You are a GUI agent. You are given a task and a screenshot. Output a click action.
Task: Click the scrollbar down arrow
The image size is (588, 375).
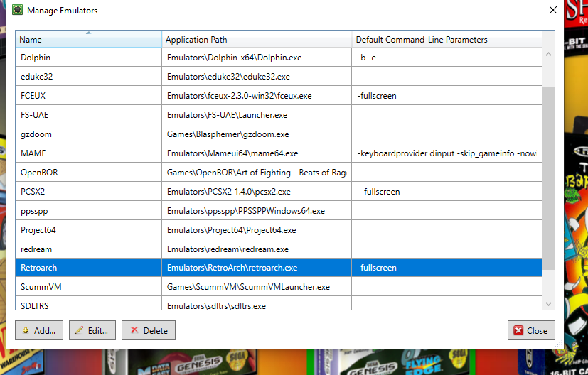548,304
